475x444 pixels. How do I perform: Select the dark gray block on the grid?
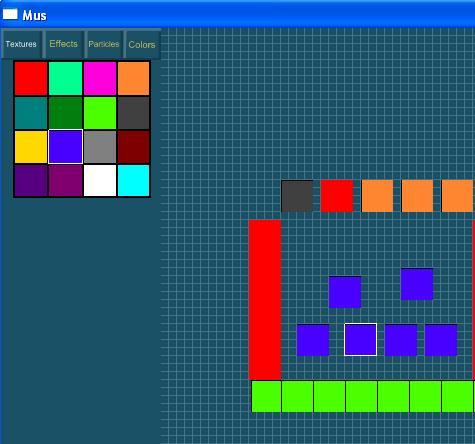[297, 196]
